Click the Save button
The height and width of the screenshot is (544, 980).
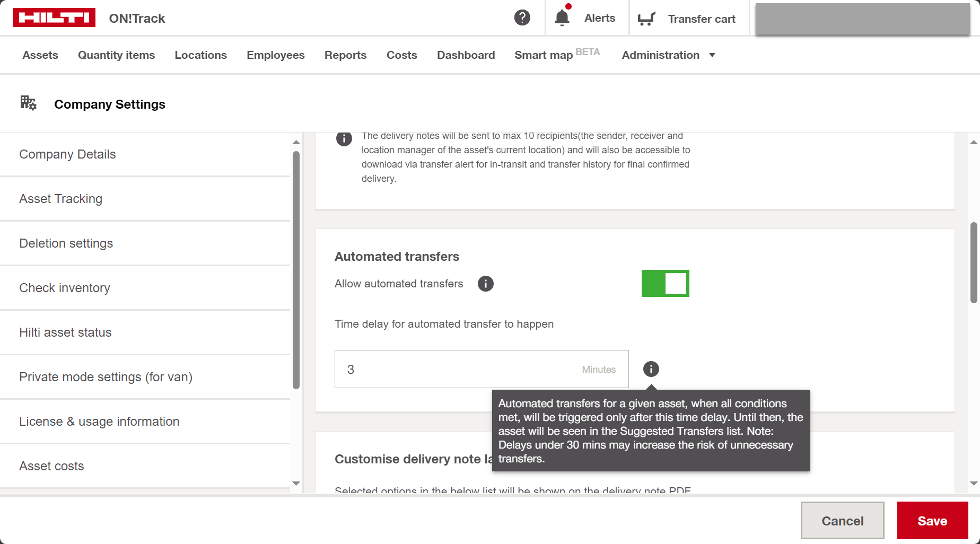932,521
